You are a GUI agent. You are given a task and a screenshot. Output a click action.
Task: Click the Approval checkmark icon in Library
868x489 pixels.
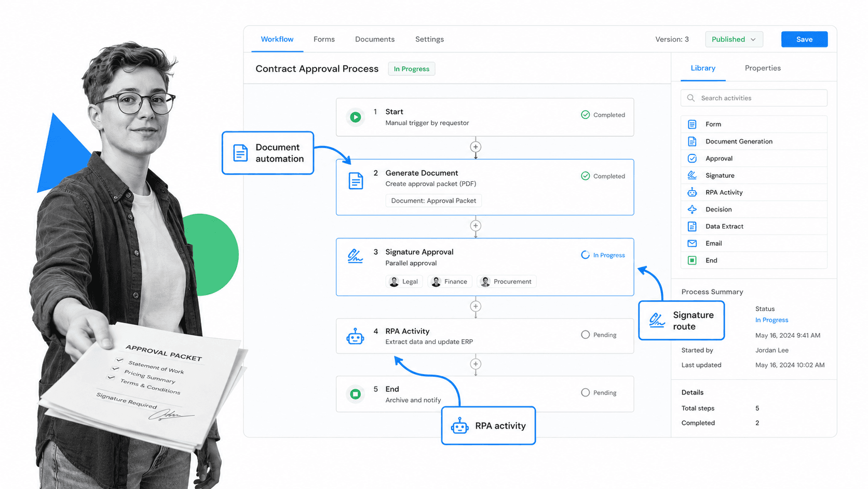point(692,158)
